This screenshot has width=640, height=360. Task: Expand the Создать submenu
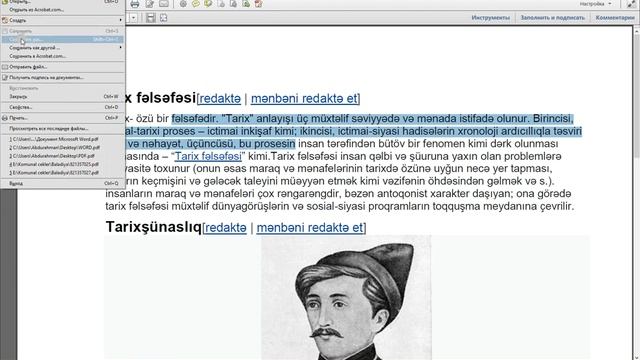tap(62, 20)
